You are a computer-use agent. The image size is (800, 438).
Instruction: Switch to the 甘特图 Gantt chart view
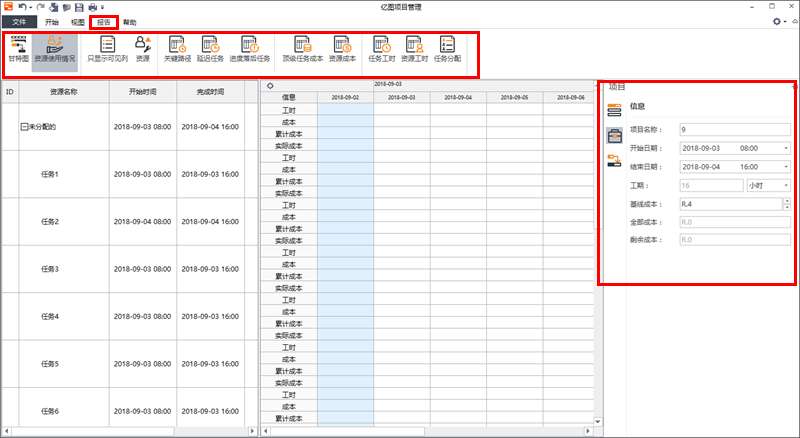18,50
